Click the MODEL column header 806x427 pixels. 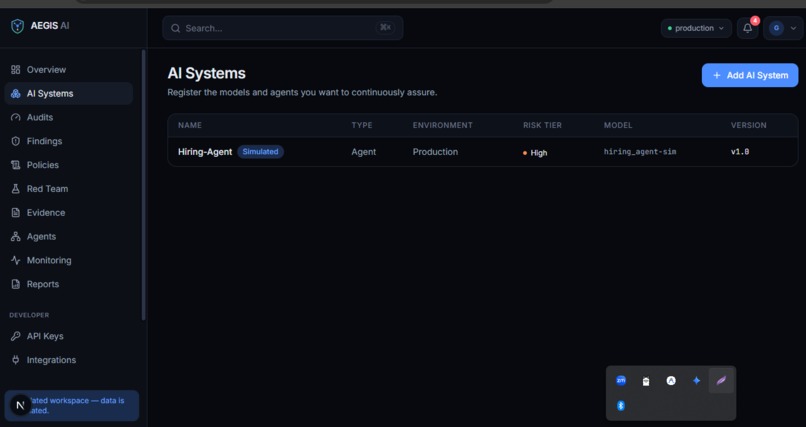(x=618, y=125)
